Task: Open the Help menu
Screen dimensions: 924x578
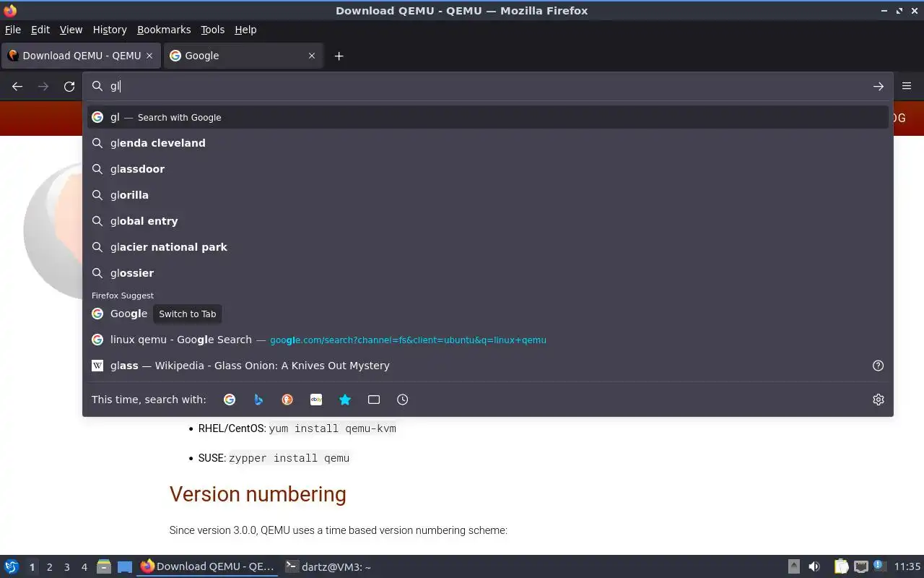Action: pyautogui.click(x=245, y=30)
